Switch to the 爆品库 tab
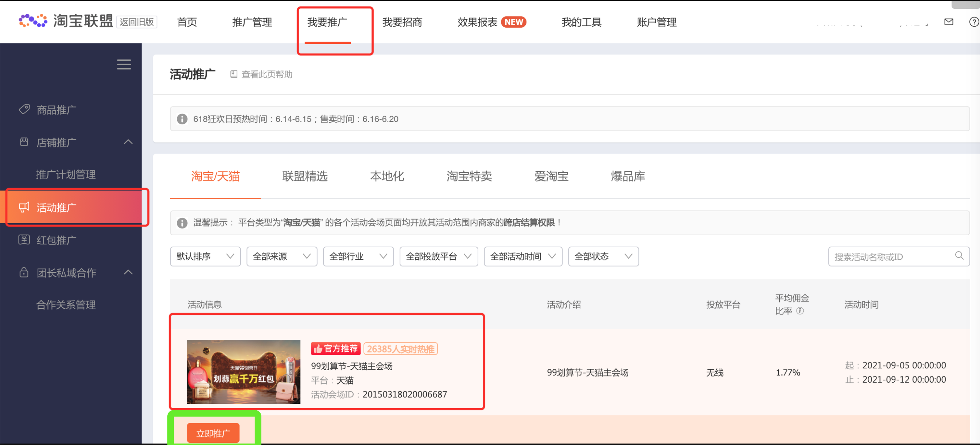Screen dimensions: 980x445 [x=628, y=176]
